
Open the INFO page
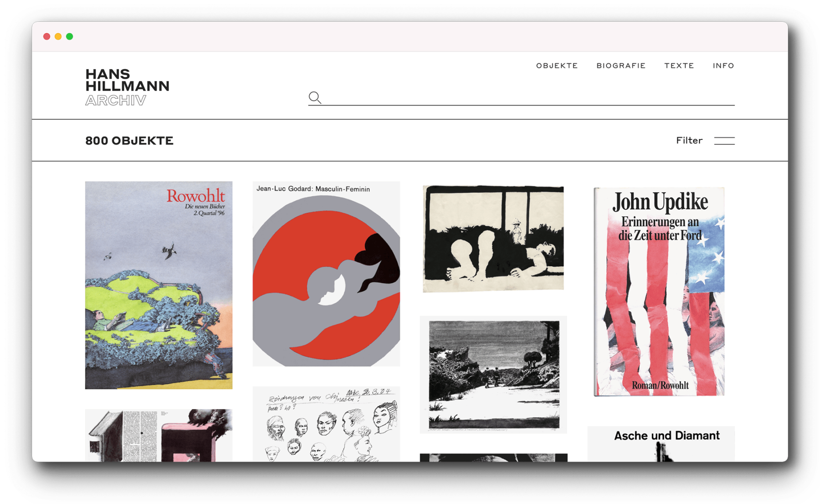tap(723, 66)
